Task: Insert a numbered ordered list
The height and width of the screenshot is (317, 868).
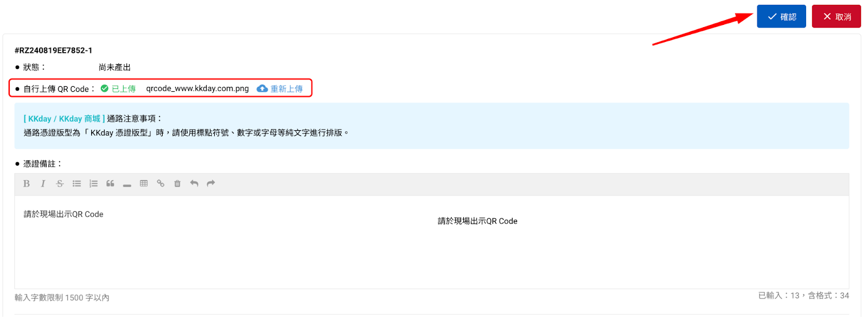Action: [93, 183]
